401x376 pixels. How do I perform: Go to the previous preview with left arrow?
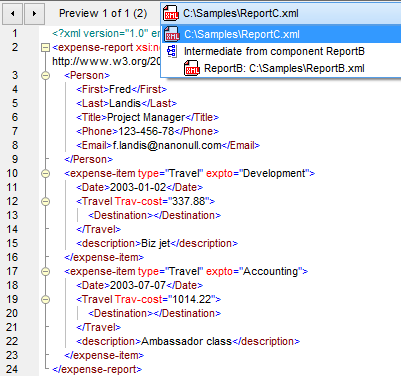tap(13, 14)
